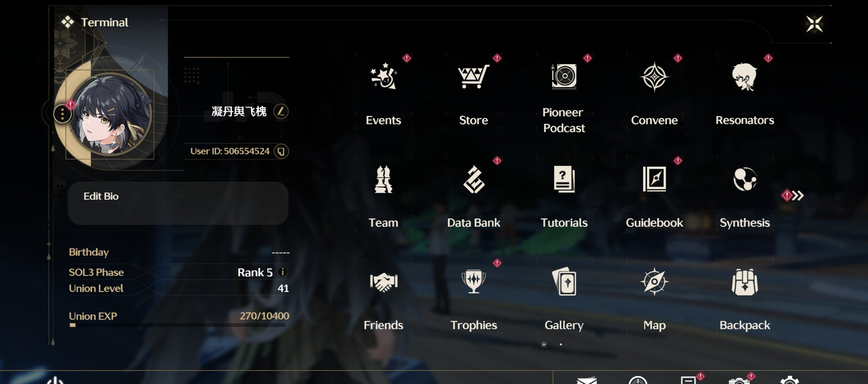Open the Backpack icon
Viewport: 868px width, 384px height.
click(744, 282)
